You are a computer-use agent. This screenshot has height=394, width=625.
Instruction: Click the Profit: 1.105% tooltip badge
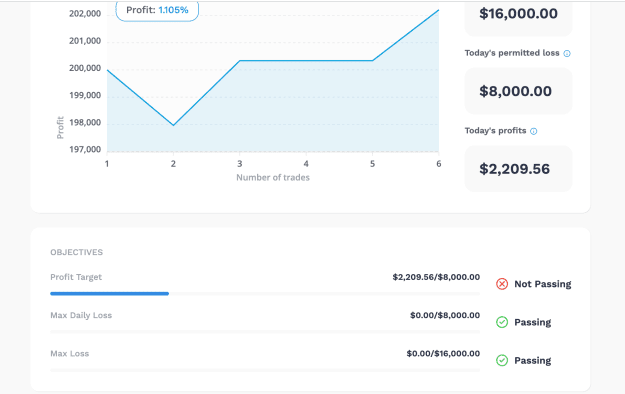157,11
